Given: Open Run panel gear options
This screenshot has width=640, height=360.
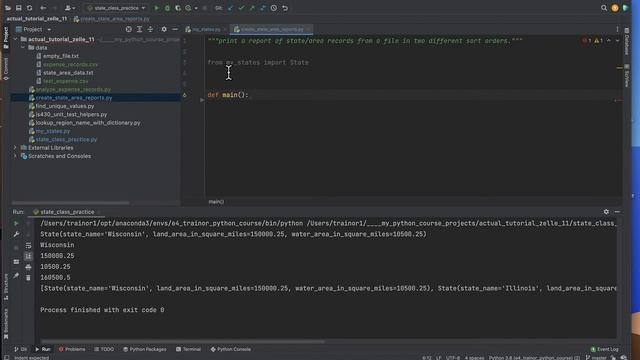Looking at the screenshot, I should tap(606, 212).
